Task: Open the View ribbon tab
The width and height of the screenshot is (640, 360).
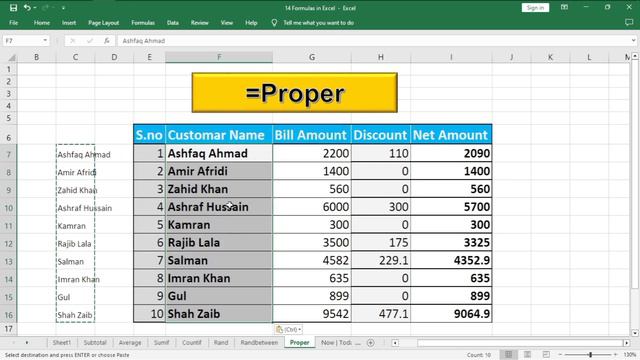Action: point(227,23)
